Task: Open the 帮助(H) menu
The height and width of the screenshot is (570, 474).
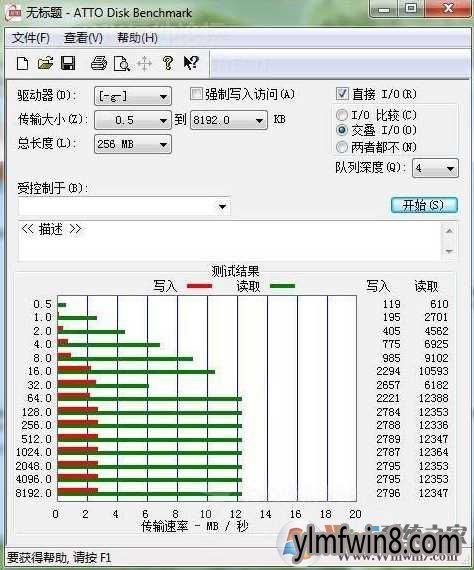Action: pos(137,38)
